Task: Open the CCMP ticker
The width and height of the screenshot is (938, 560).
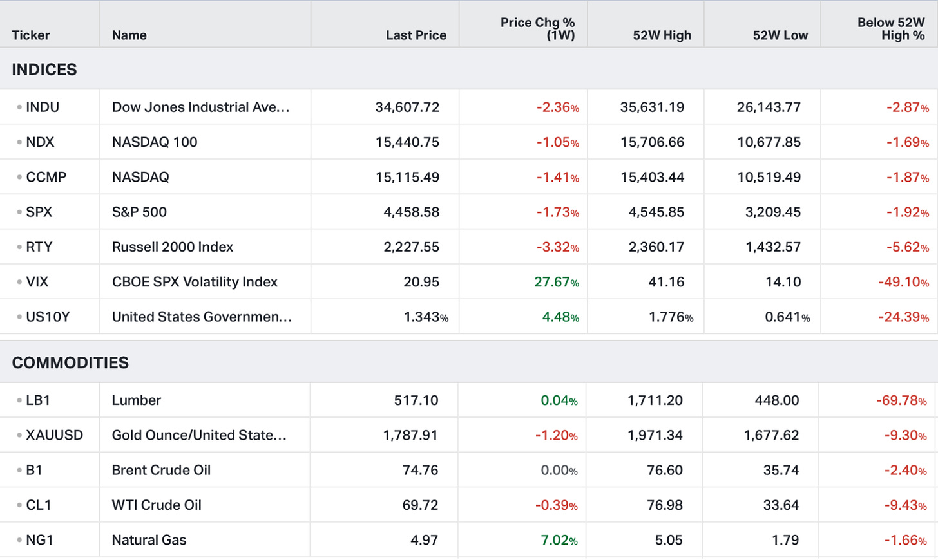Action: pos(46,177)
